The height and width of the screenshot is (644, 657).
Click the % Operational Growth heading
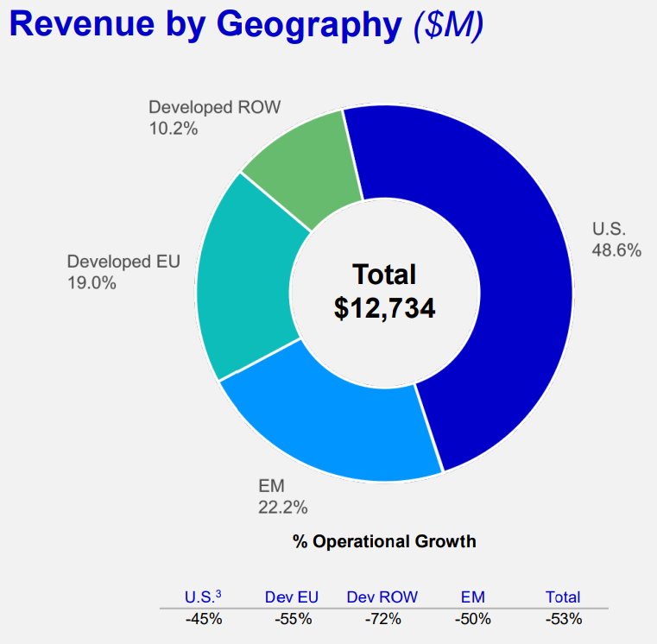click(384, 542)
